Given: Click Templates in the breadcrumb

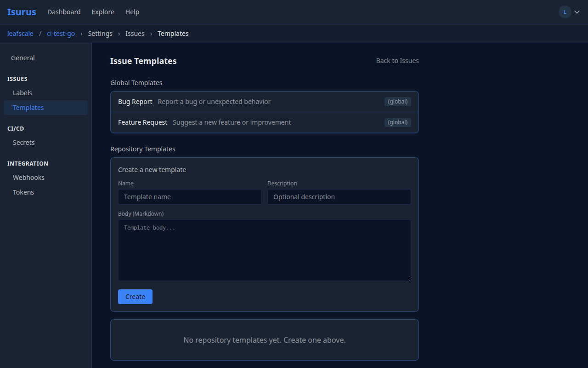Looking at the screenshot, I should point(173,34).
